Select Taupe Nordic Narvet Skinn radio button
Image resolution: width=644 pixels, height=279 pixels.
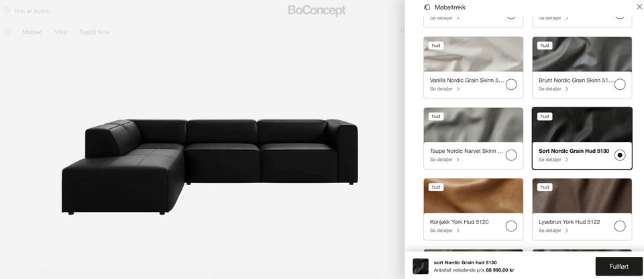click(x=511, y=156)
